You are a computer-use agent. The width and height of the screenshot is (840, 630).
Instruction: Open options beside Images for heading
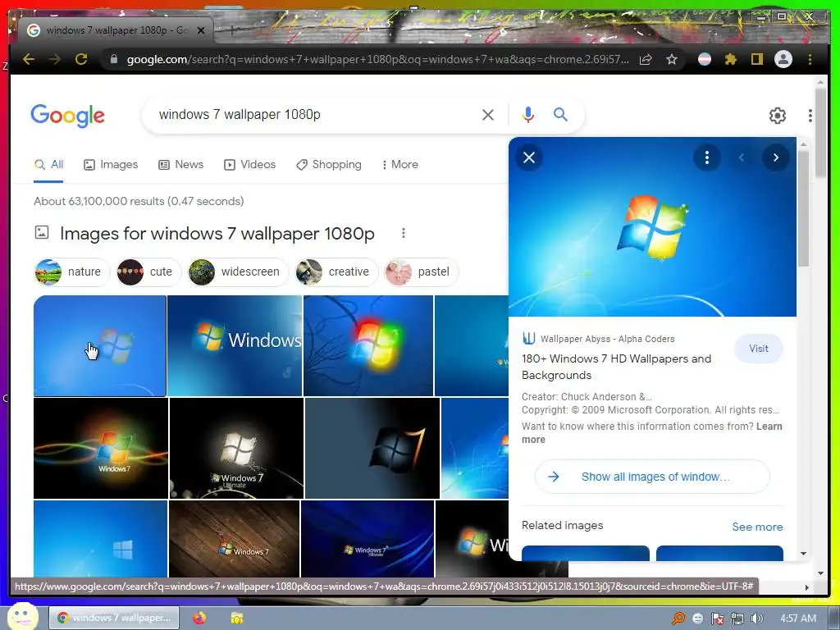pyautogui.click(x=404, y=233)
